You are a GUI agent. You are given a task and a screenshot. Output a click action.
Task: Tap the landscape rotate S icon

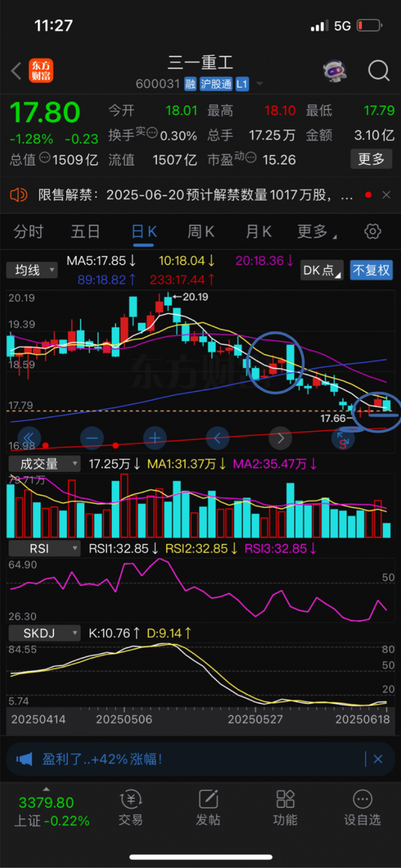[x=343, y=439]
